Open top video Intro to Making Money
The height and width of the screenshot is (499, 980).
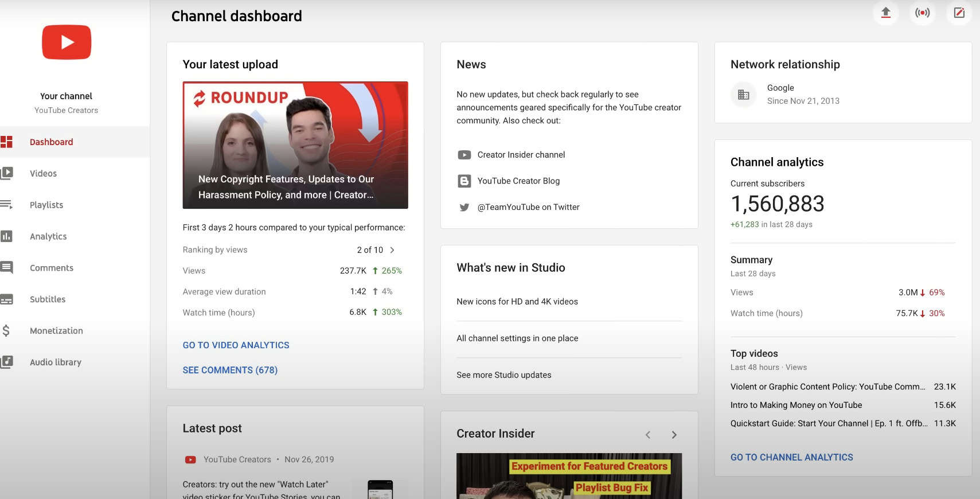pyautogui.click(x=796, y=405)
